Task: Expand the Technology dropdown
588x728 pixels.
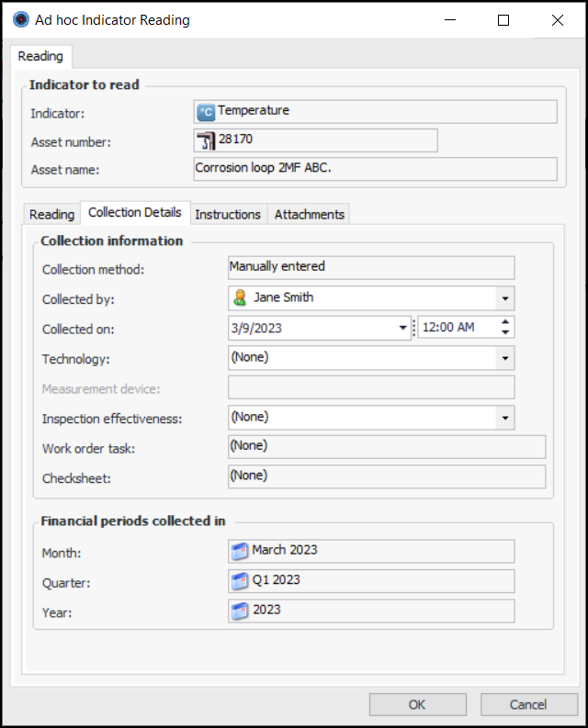Action: [x=504, y=358]
